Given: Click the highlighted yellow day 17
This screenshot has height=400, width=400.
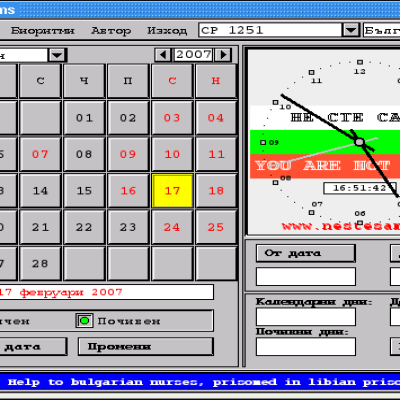Looking at the screenshot, I should [172, 191].
